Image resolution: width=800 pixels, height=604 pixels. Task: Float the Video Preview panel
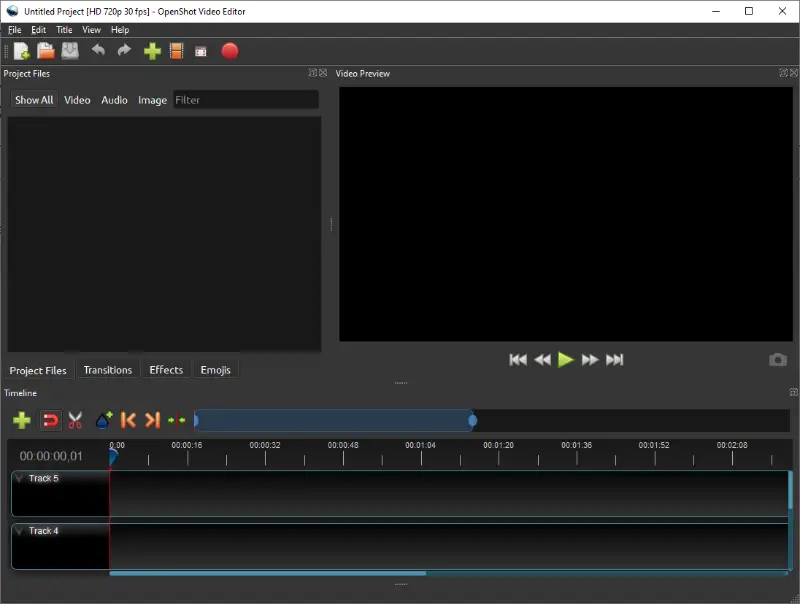783,73
